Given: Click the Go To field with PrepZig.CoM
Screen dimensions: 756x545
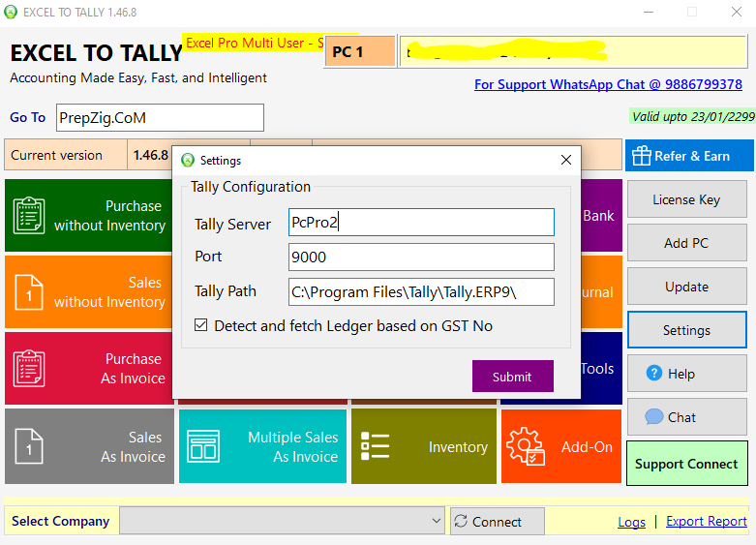Looking at the screenshot, I should click(160, 117).
